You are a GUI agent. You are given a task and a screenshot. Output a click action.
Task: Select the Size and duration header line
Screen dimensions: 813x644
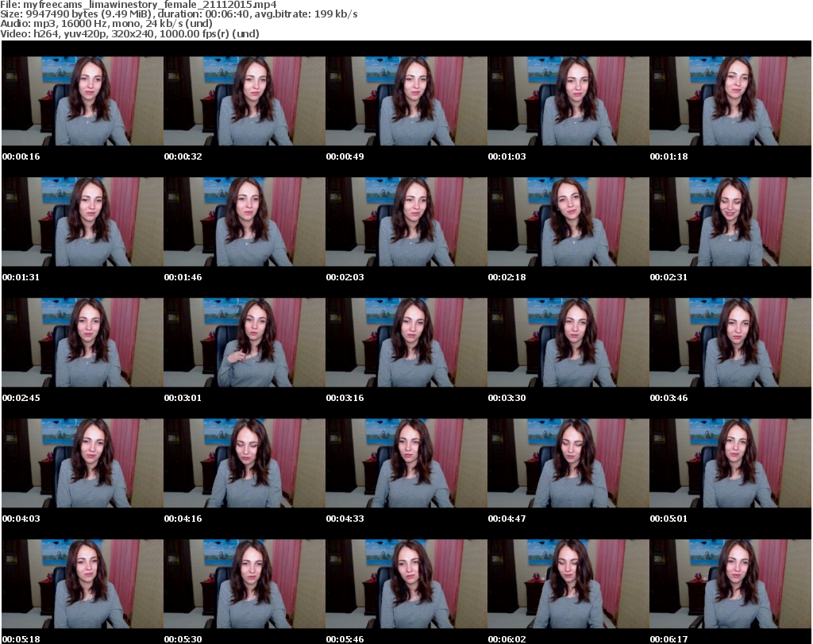(x=179, y=14)
